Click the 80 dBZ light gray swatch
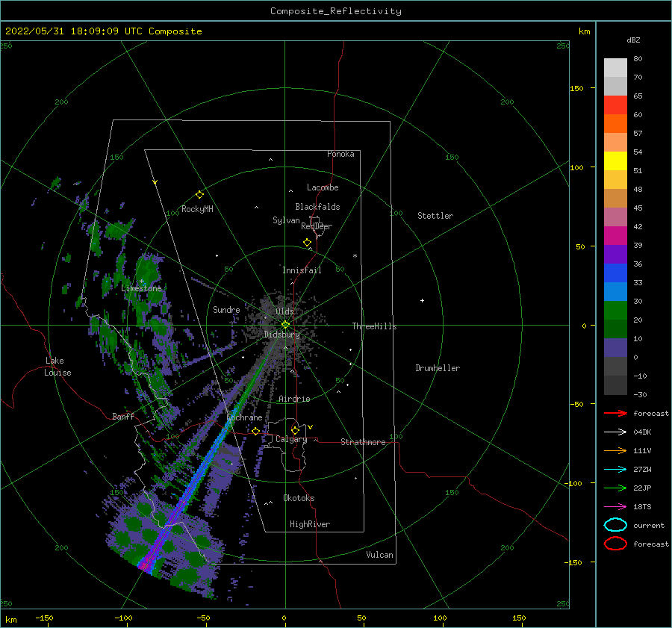 click(x=615, y=68)
